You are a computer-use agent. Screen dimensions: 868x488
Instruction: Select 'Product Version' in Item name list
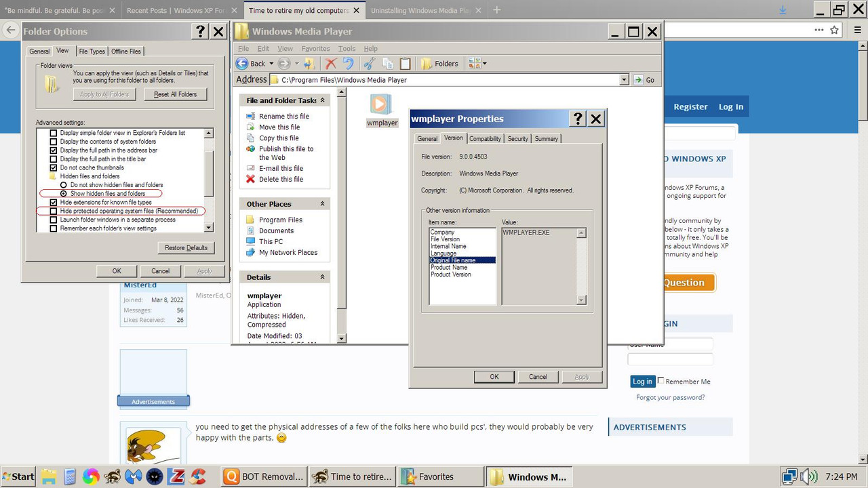[x=450, y=274]
